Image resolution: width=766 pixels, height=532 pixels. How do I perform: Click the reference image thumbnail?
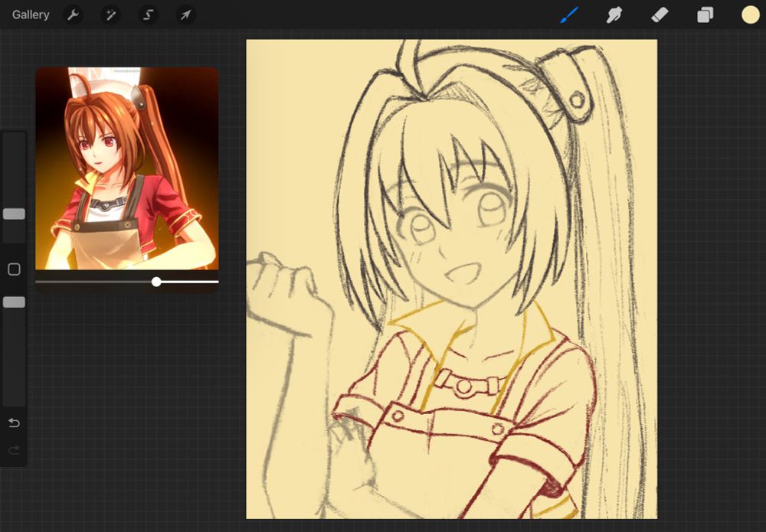click(x=127, y=168)
